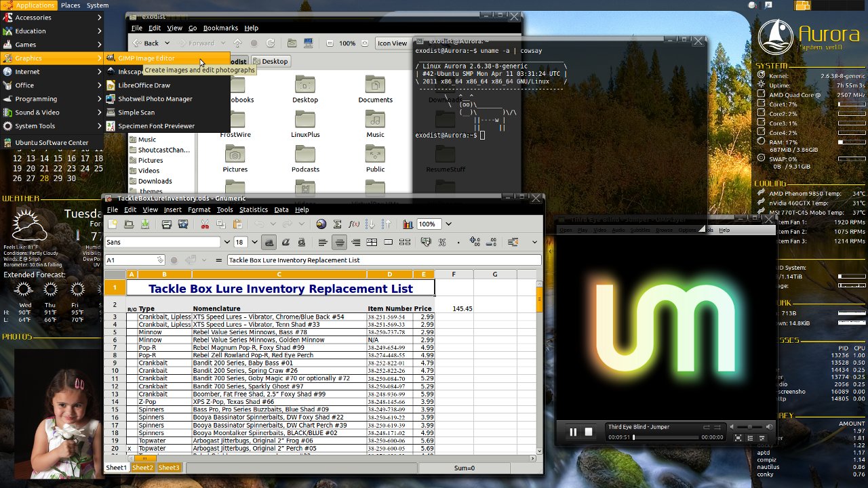Align cell text right in Gnumeric
The height and width of the screenshot is (488, 868).
pyautogui.click(x=355, y=242)
